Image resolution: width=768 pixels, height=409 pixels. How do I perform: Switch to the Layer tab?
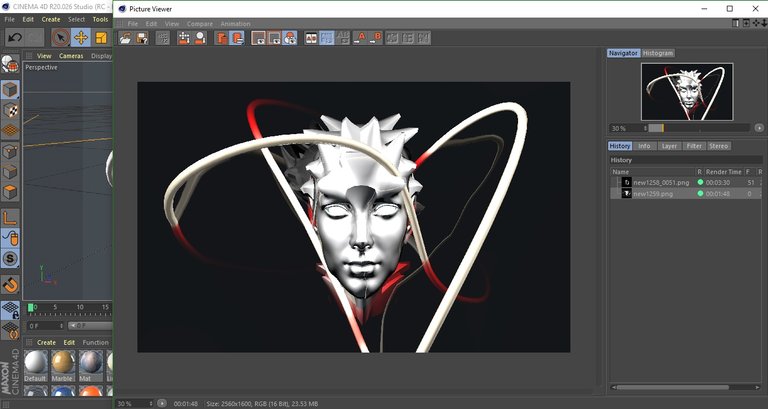tap(669, 146)
